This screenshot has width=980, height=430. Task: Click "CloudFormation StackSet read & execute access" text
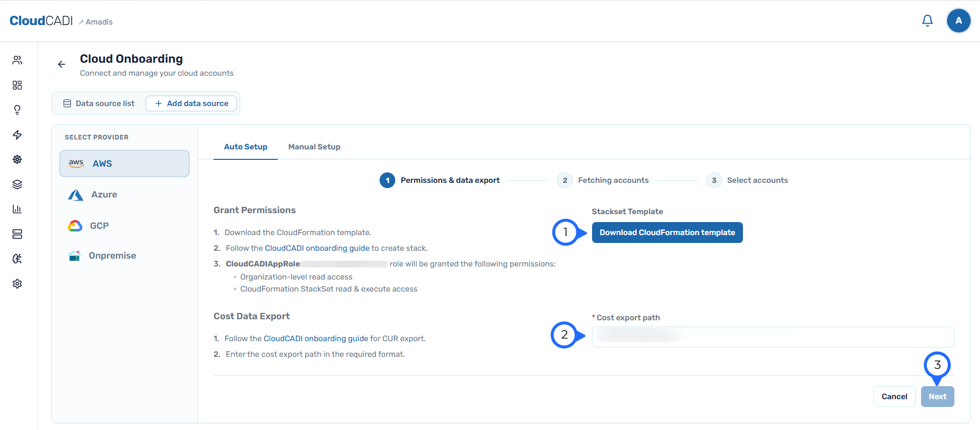329,289
